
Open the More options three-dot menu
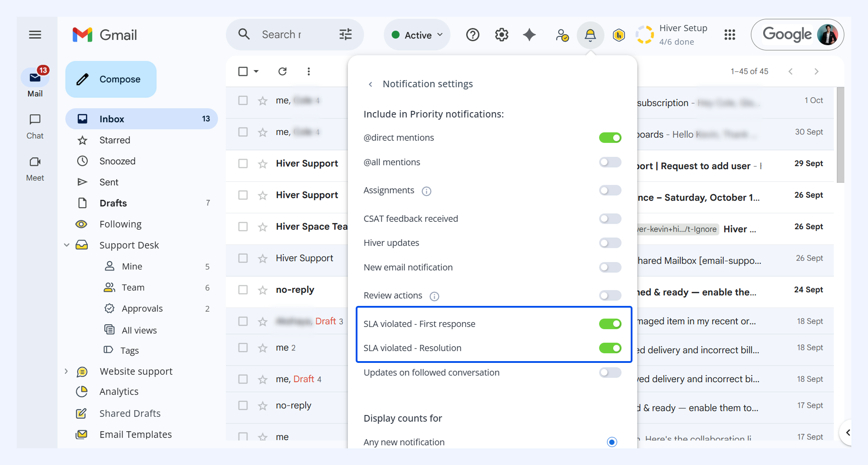tap(309, 71)
